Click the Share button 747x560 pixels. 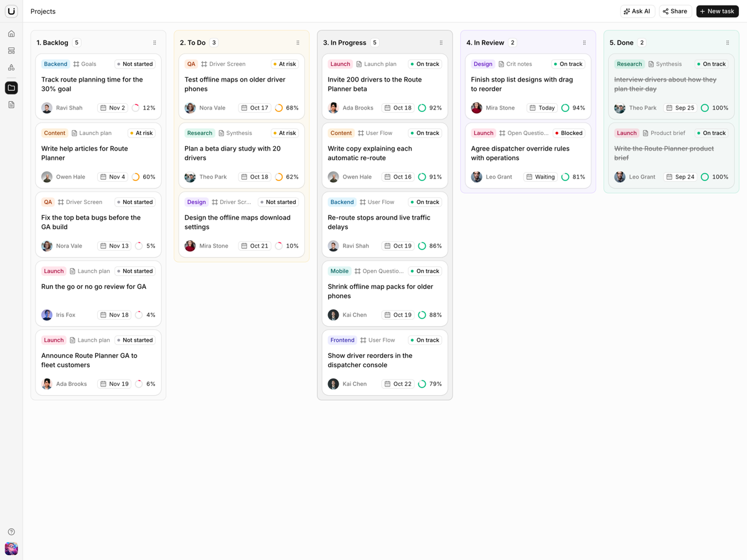(x=675, y=11)
